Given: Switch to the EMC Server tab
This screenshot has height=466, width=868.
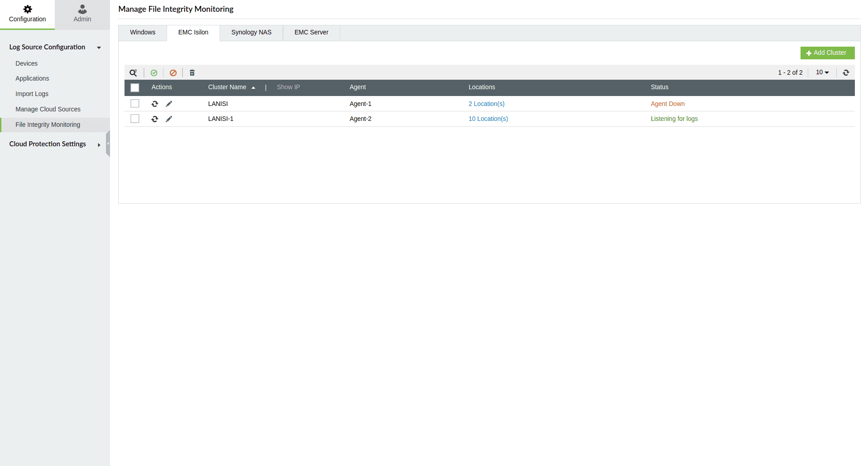Looking at the screenshot, I should click(x=312, y=33).
